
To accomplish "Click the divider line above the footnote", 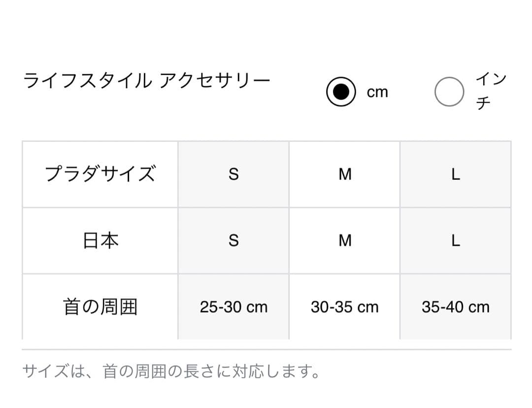I will (x=266, y=349).
